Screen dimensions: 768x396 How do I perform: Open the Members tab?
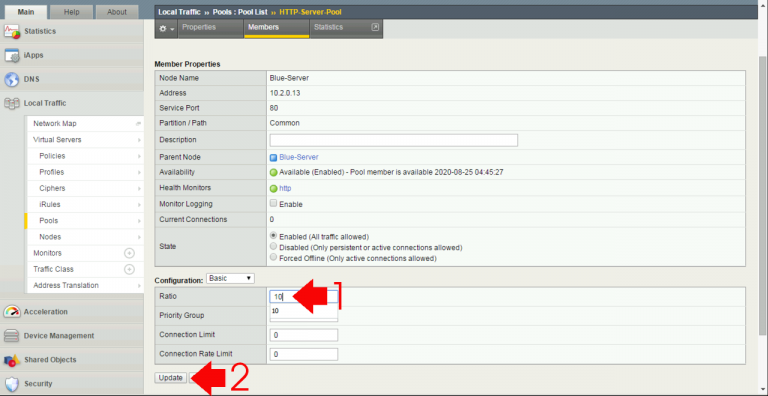[x=277, y=28]
